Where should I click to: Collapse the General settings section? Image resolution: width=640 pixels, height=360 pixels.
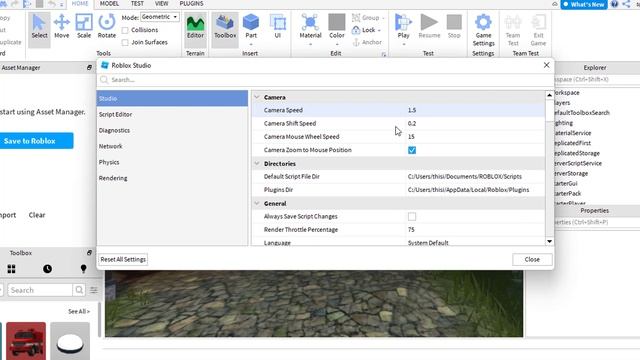[257, 203]
